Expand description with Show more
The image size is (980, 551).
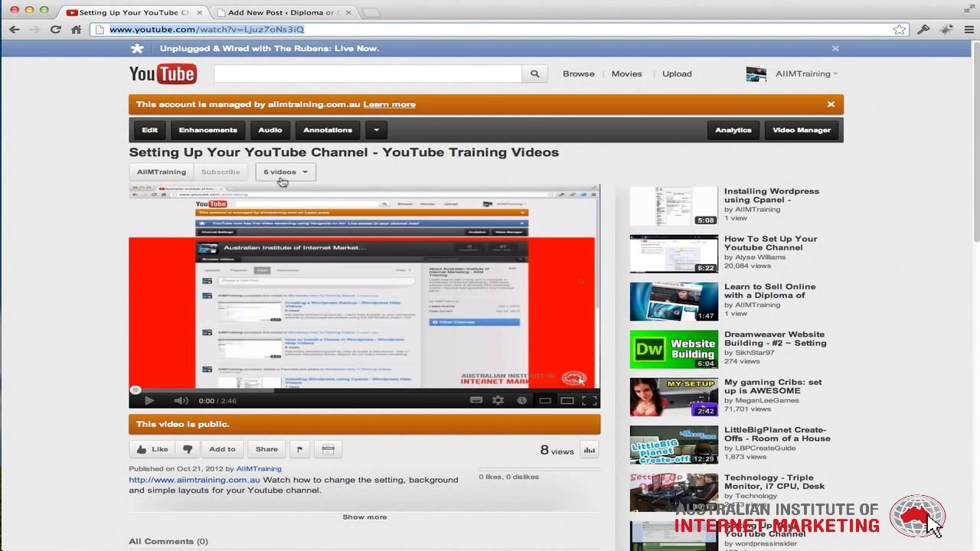pyautogui.click(x=364, y=517)
